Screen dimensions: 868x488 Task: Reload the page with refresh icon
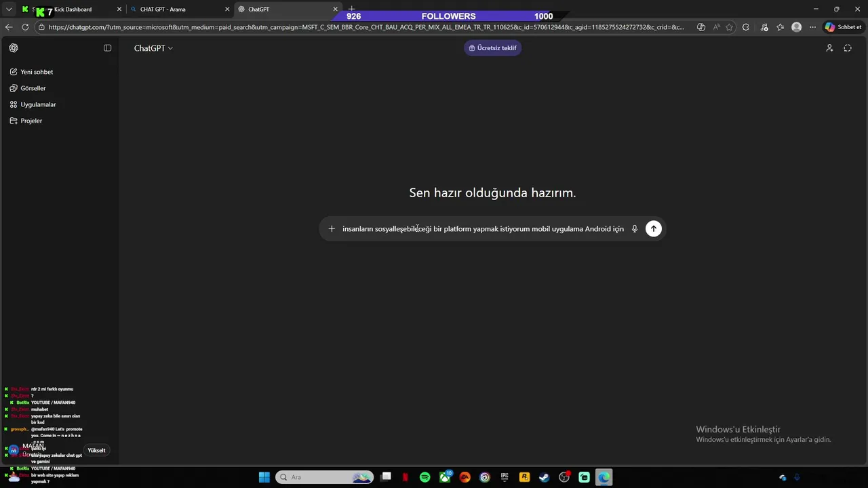(x=25, y=27)
